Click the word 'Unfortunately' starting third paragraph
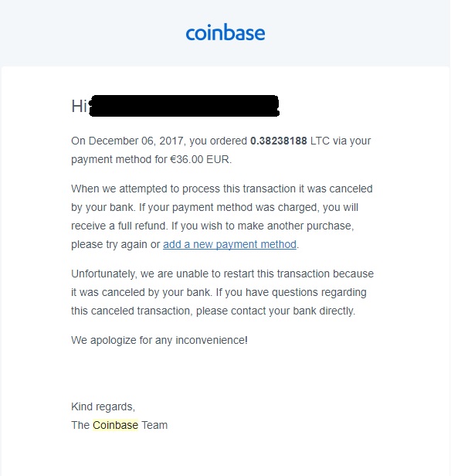 tap(104, 274)
